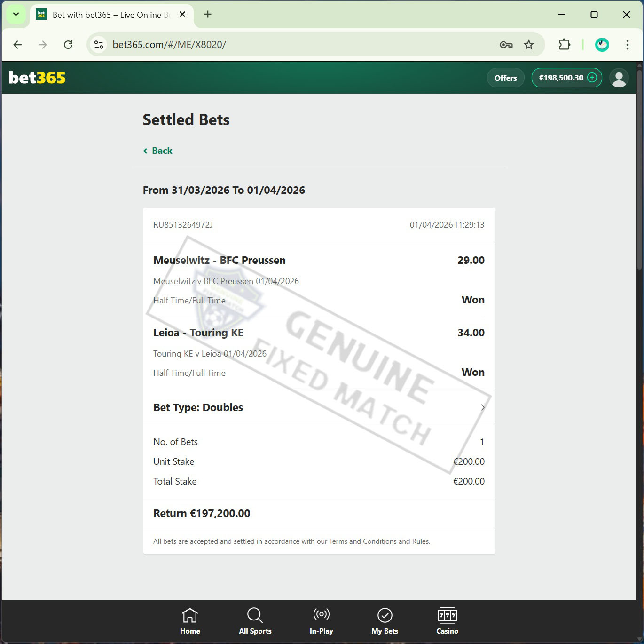
Task: Bookmark this page with star icon
Action: tap(529, 45)
